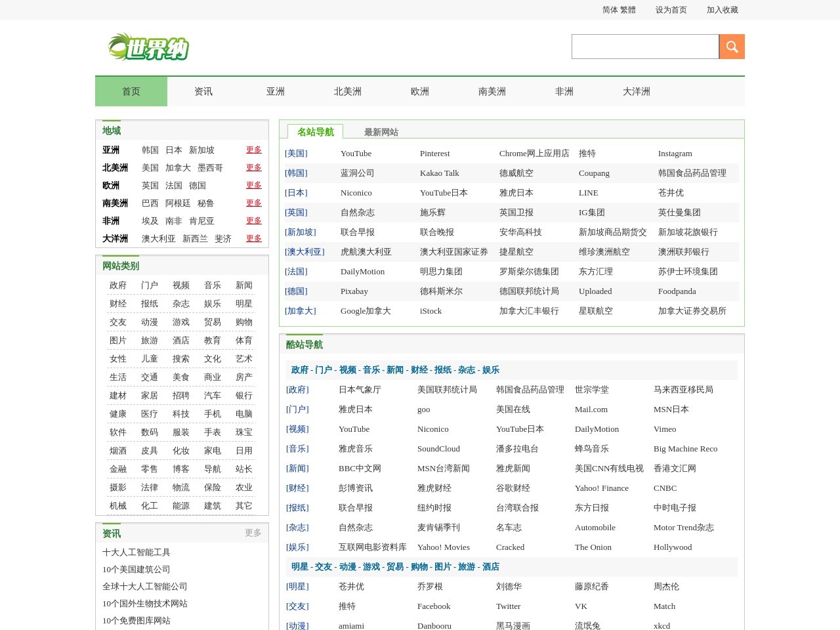840x630 pixels.
Task: Open 周杰伦 in the 明星 row
Action: (666, 587)
